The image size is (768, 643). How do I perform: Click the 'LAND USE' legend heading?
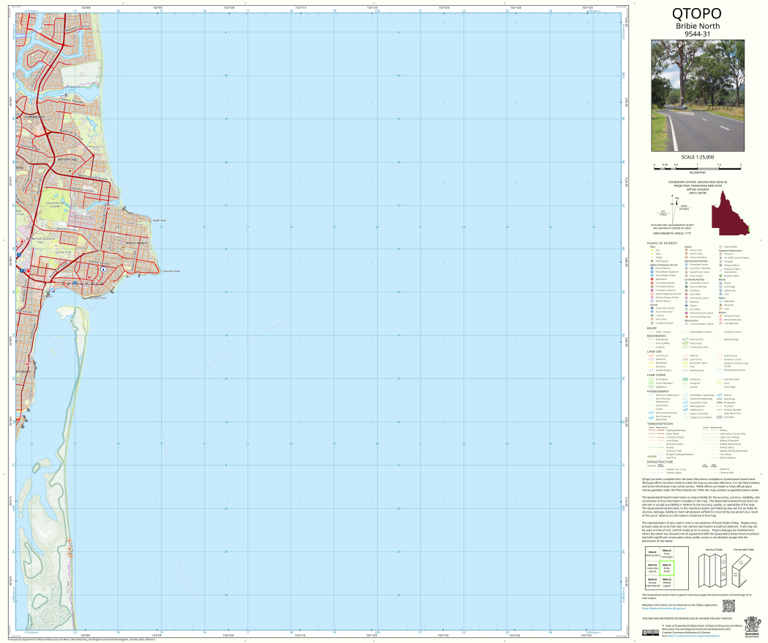click(x=654, y=352)
